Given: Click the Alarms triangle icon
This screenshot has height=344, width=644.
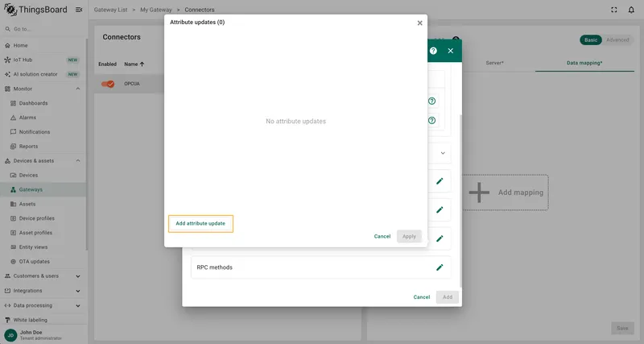Looking at the screenshot, I should (13, 118).
